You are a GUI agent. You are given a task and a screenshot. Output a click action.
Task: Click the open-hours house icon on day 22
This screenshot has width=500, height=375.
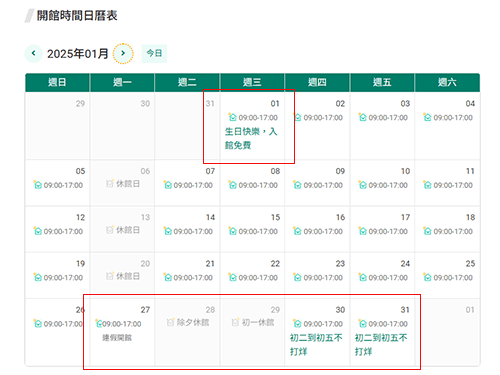232,278
